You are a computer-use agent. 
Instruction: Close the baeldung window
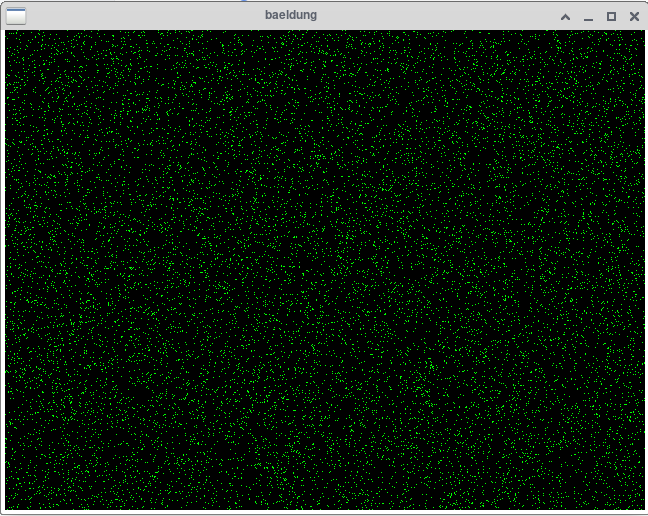[634, 16]
